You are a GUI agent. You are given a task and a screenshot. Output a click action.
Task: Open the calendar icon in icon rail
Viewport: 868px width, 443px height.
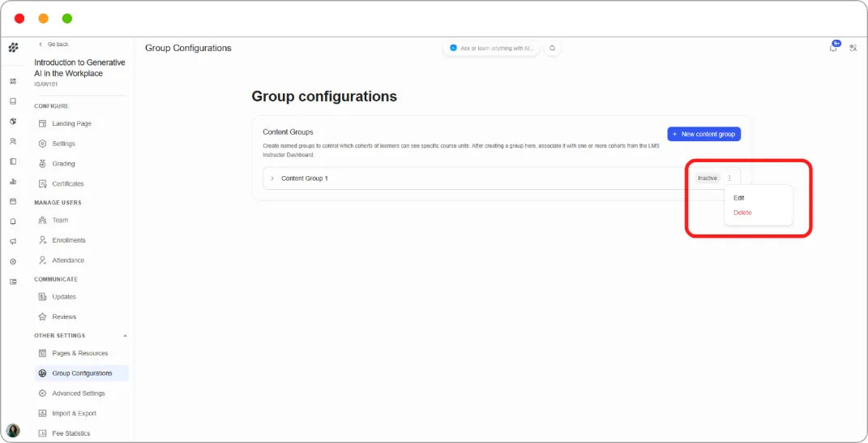click(13, 201)
